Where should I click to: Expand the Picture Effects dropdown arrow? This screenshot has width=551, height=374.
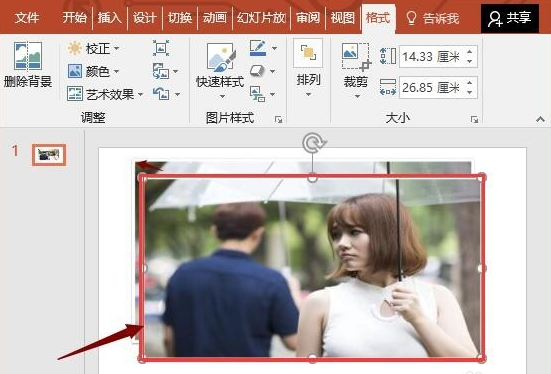tap(272, 71)
